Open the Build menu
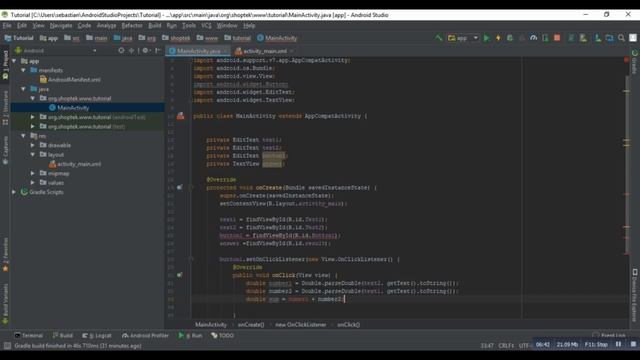 click(155, 25)
